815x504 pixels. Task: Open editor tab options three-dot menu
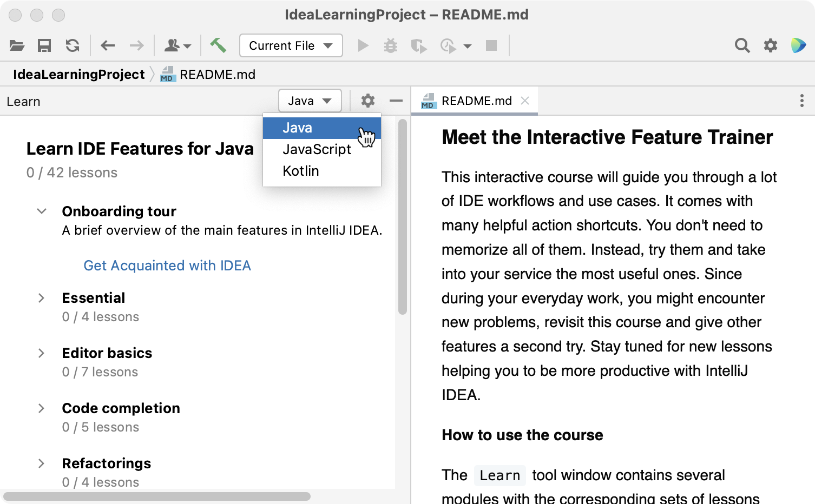pyautogui.click(x=802, y=101)
